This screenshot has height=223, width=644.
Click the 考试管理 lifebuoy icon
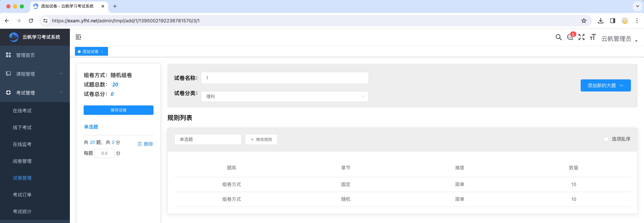(x=9, y=92)
